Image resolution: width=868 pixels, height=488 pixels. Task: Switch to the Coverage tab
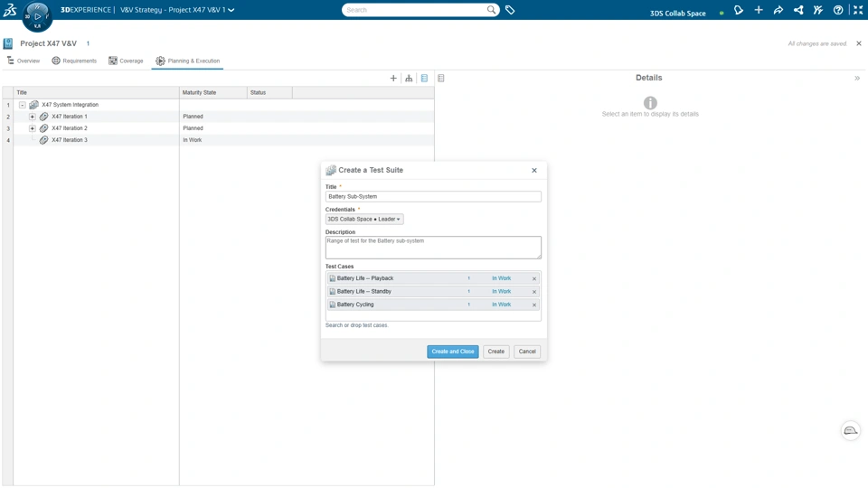coord(126,61)
